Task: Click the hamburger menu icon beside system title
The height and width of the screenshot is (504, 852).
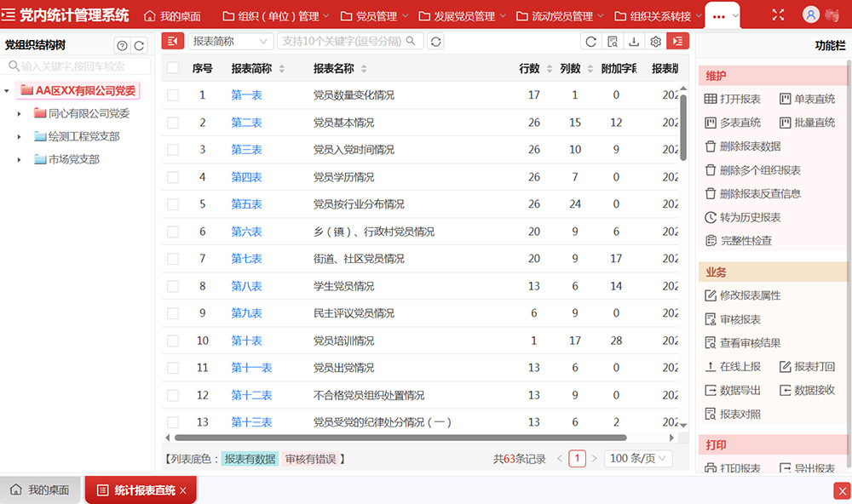Action: pyautogui.click(x=8, y=14)
